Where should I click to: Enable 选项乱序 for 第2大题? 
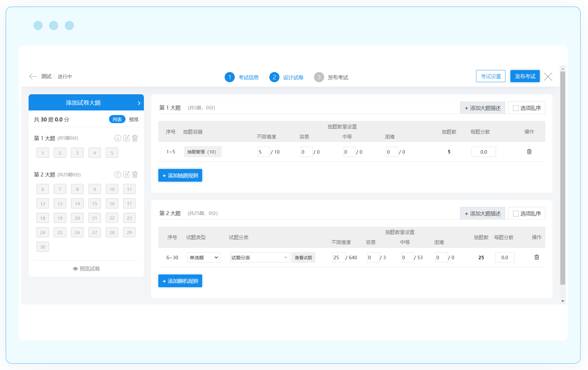[516, 214]
